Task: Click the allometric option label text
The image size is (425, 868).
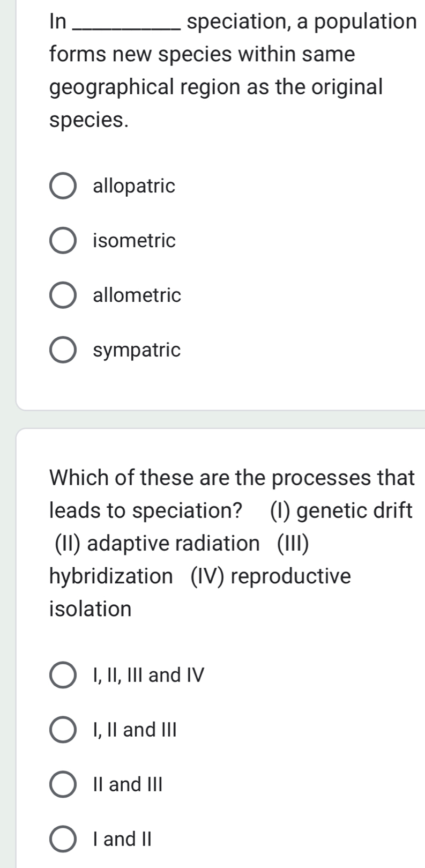Action: pos(137,295)
